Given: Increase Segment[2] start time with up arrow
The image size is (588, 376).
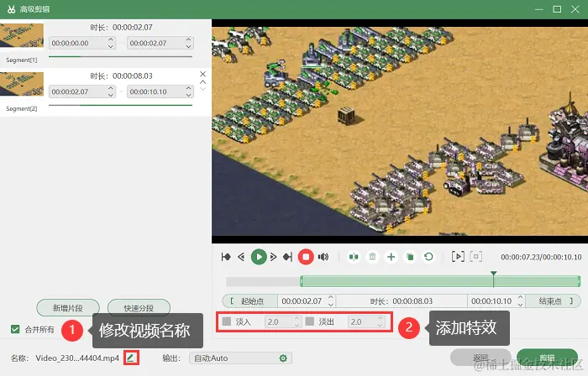Looking at the screenshot, I should click(111, 88).
